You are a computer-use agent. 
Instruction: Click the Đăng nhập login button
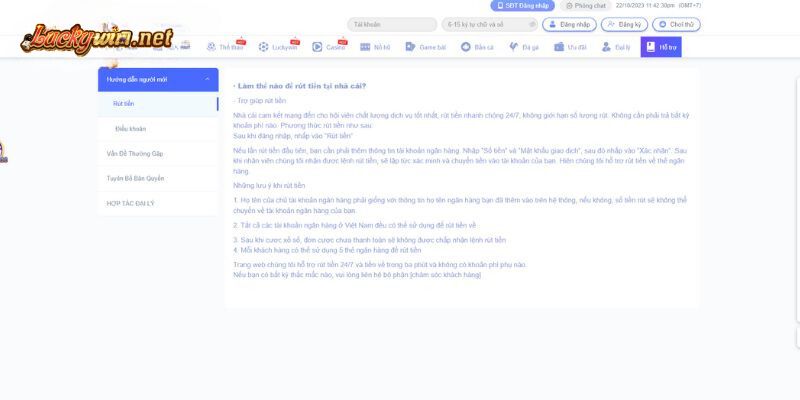[569, 24]
